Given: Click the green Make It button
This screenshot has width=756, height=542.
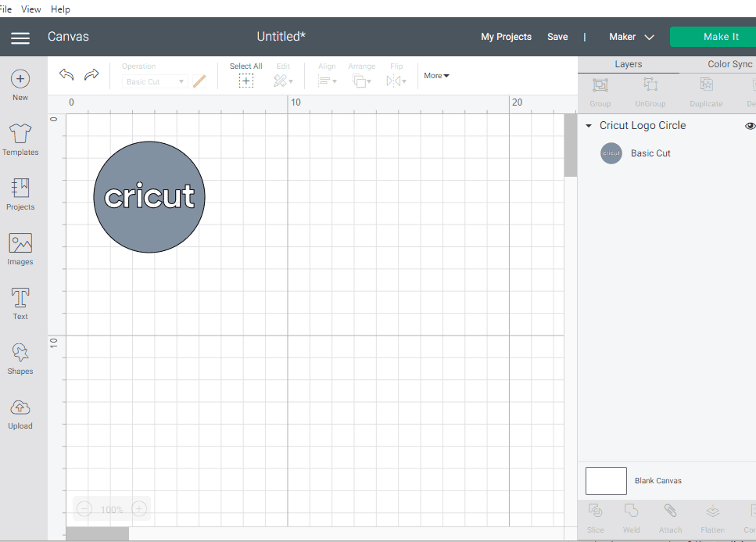Looking at the screenshot, I should pos(713,37).
